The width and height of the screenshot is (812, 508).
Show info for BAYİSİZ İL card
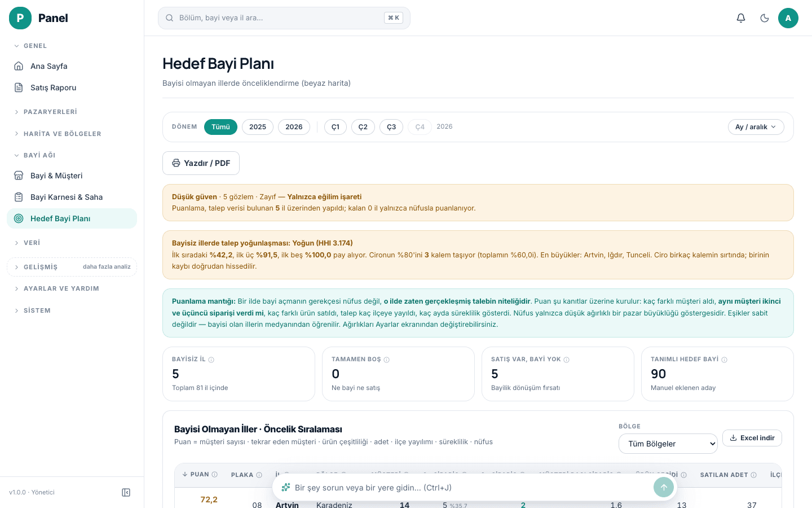point(211,360)
